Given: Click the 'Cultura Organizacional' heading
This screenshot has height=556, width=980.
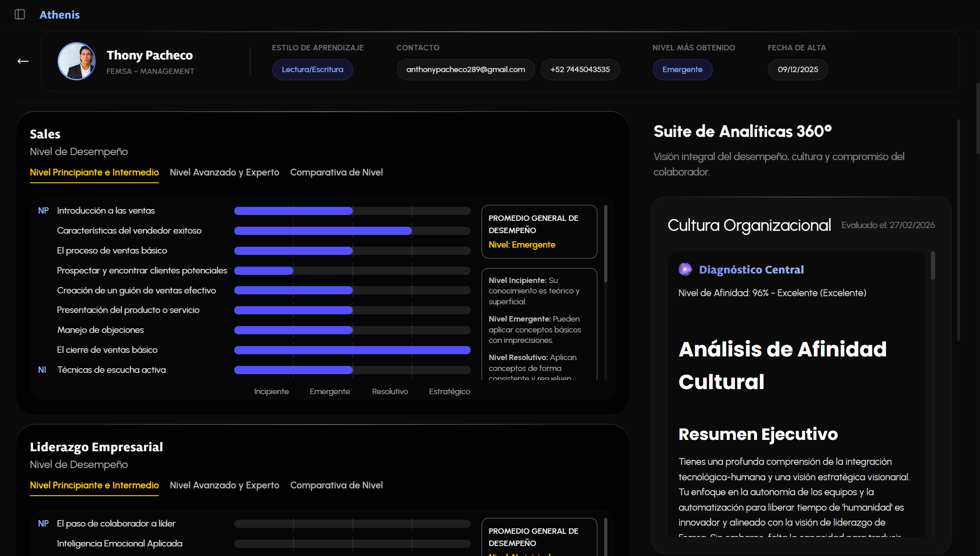Looking at the screenshot, I should (x=749, y=225).
